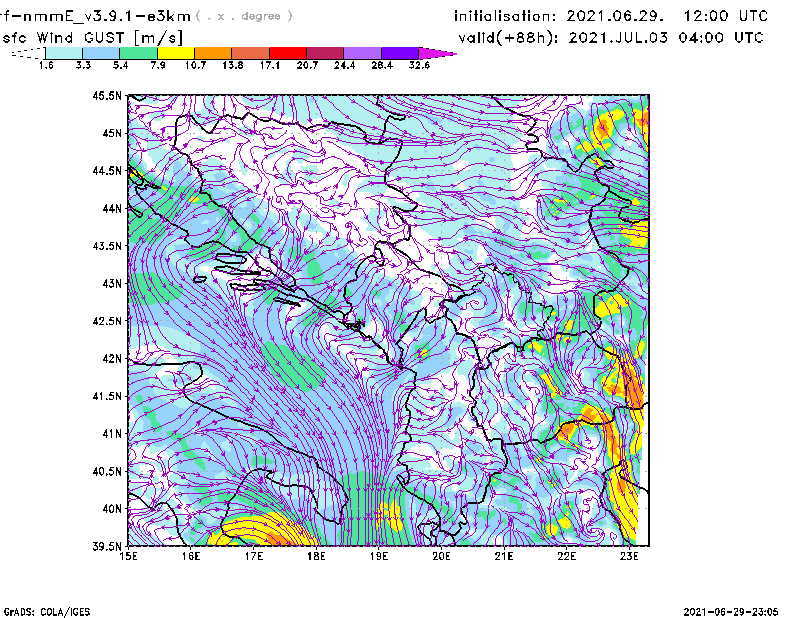Click the 'initialisation: 2021.06.29. 12:00 UTC' line
This screenshot has width=800, height=618.
611,16
